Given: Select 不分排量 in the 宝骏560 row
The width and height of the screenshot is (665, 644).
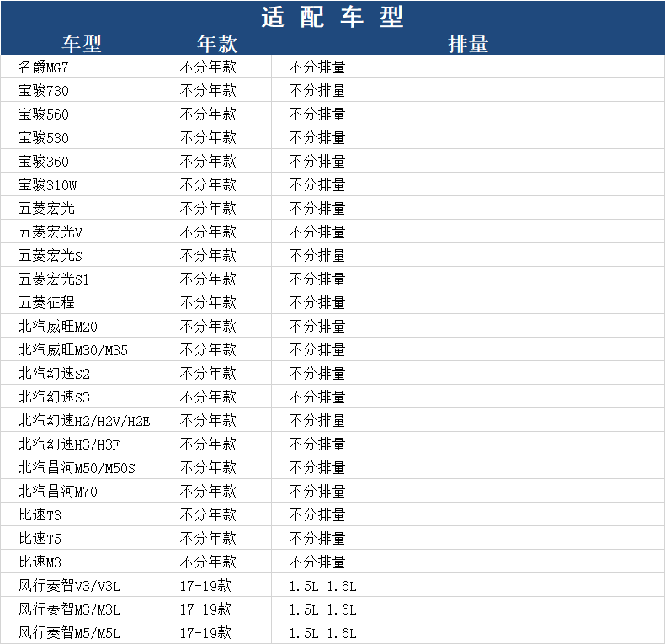Looking at the screenshot, I should (x=317, y=114).
